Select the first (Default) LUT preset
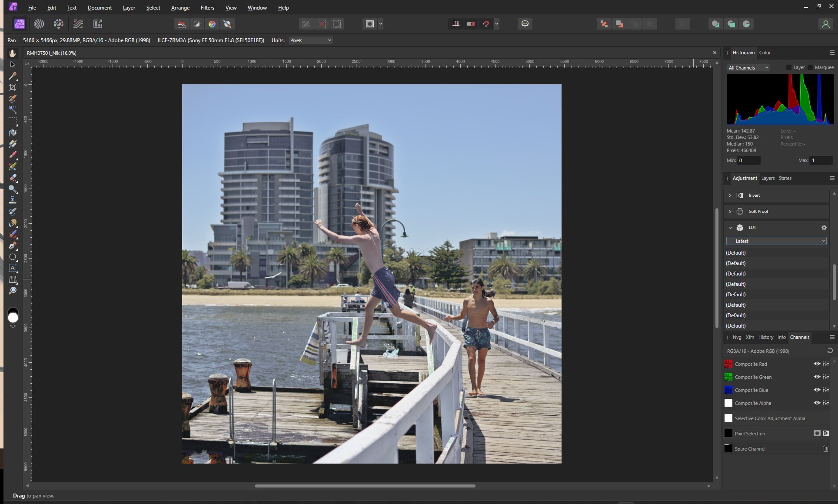 (x=776, y=252)
